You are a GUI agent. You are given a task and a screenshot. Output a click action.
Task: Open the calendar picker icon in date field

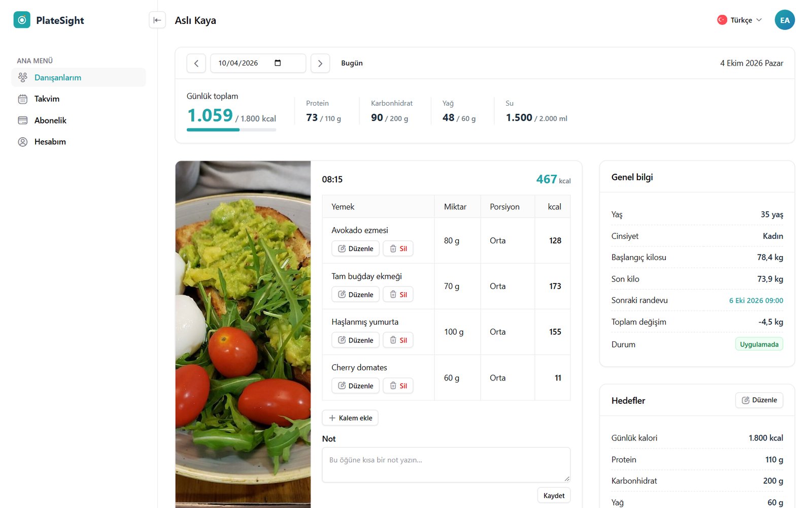pos(278,63)
